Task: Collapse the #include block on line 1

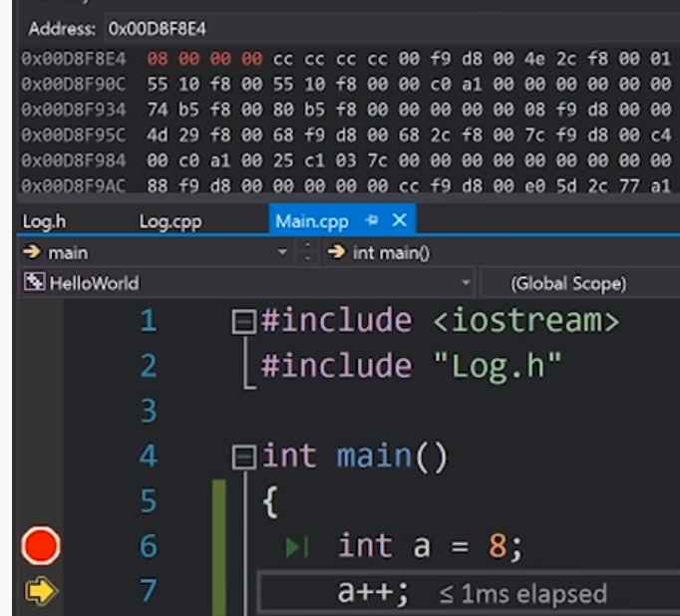Action: (x=243, y=321)
